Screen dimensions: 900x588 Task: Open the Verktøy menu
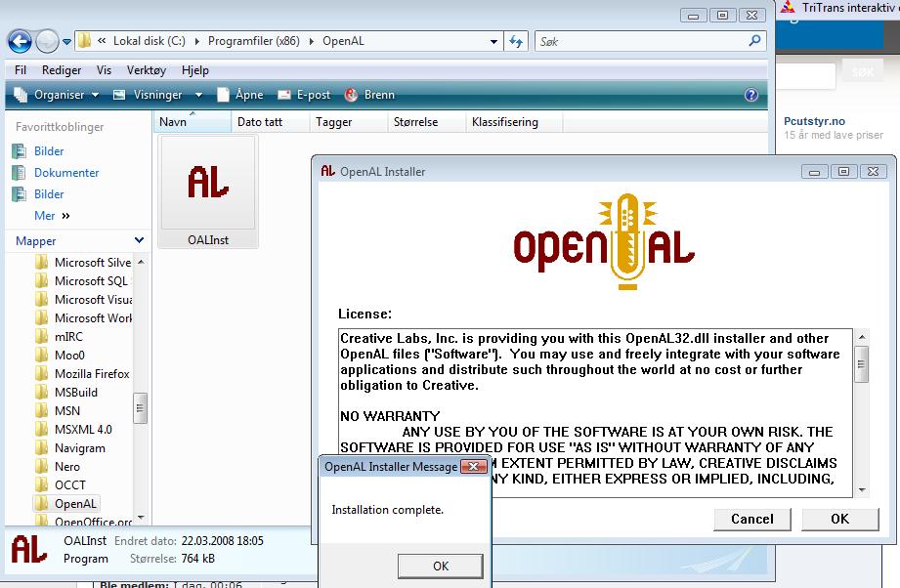point(147,70)
